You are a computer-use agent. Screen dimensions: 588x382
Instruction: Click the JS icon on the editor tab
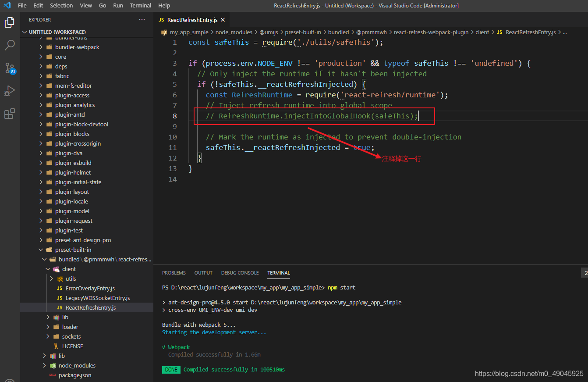(161, 20)
